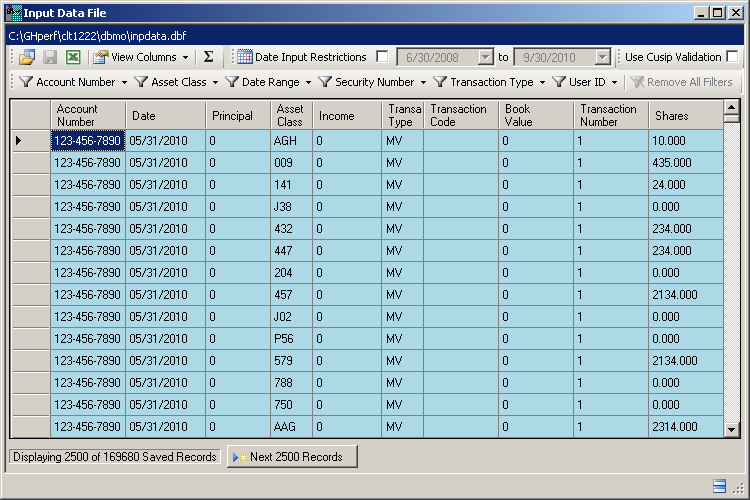Click the sigma summation icon

(208, 58)
